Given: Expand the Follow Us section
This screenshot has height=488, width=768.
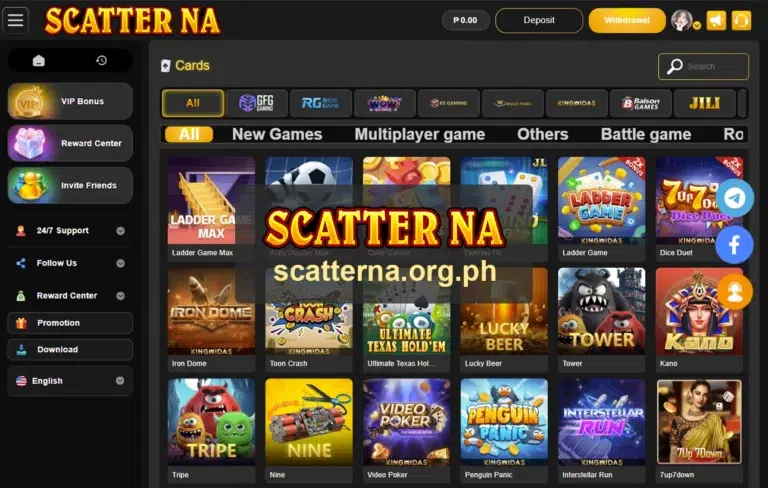Looking at the screenshot, I should (70, 263).
